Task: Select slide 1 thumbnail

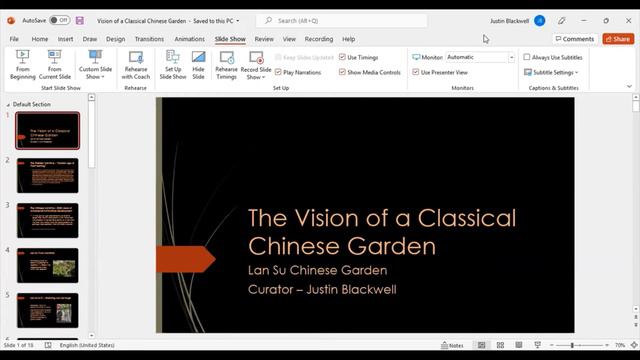Action: tap(48, 131)
